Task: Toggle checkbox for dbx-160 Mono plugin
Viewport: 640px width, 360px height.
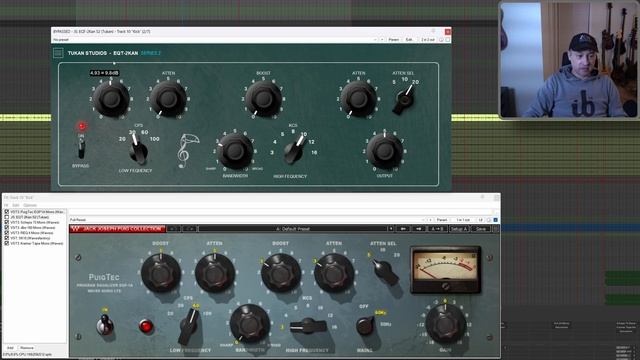Action: point(7,227)
